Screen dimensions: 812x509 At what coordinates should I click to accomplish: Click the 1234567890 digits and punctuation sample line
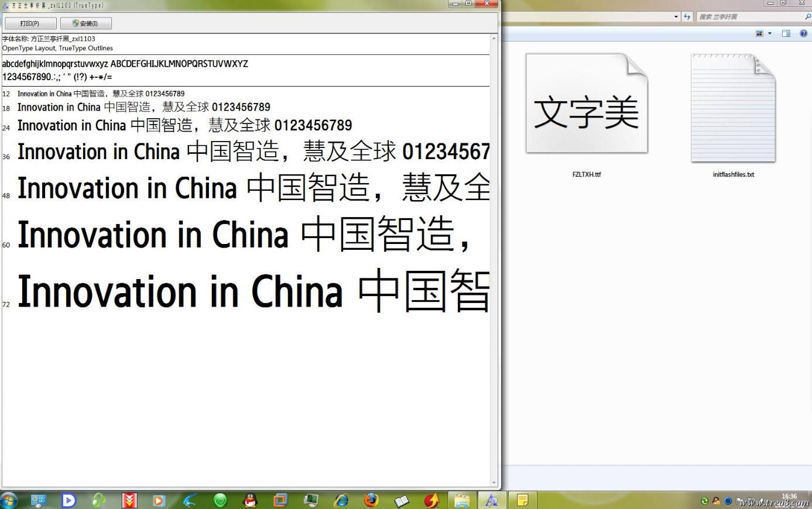tap(57, 77)
